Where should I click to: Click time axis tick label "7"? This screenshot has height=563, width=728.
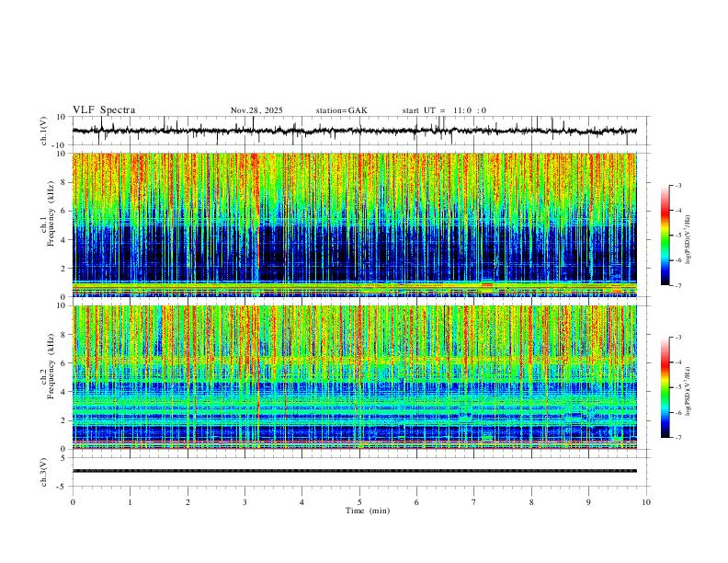point(474,502)
